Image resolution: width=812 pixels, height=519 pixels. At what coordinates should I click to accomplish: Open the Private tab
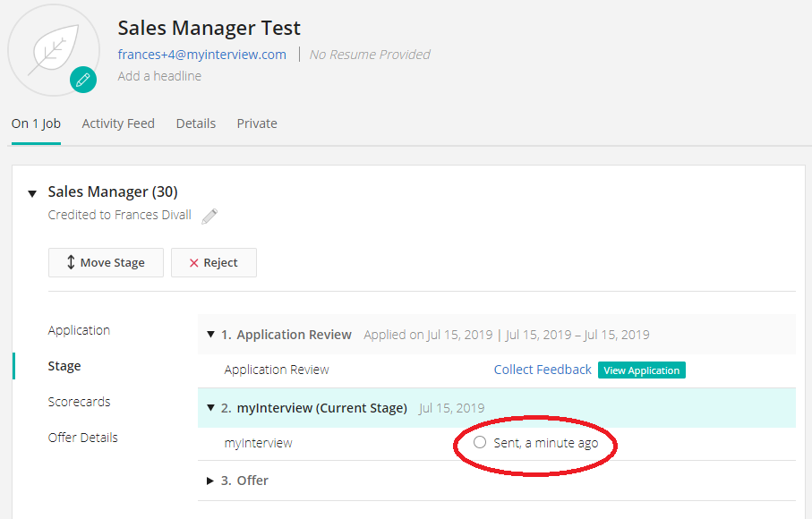[257, 123]
